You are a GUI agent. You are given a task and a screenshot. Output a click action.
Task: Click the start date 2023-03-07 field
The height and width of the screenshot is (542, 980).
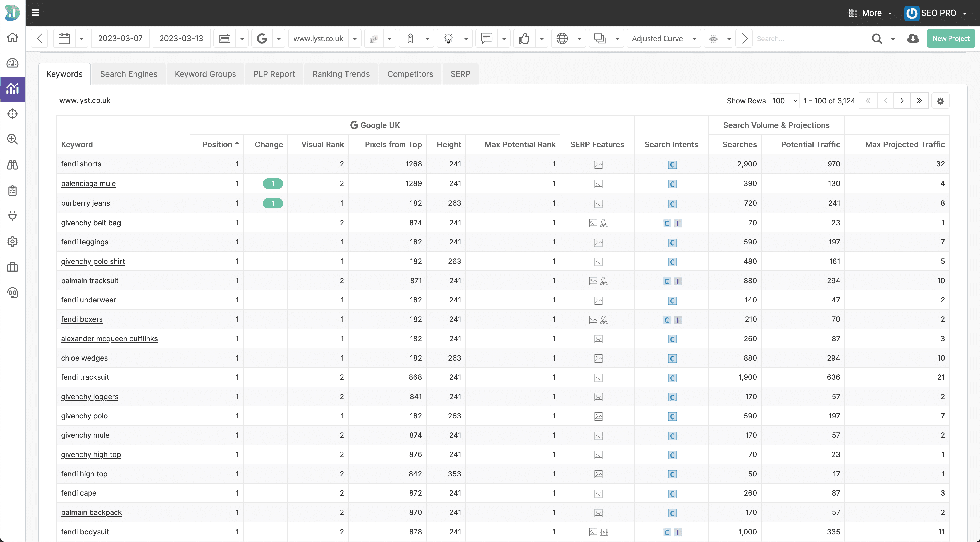[120, 38]
